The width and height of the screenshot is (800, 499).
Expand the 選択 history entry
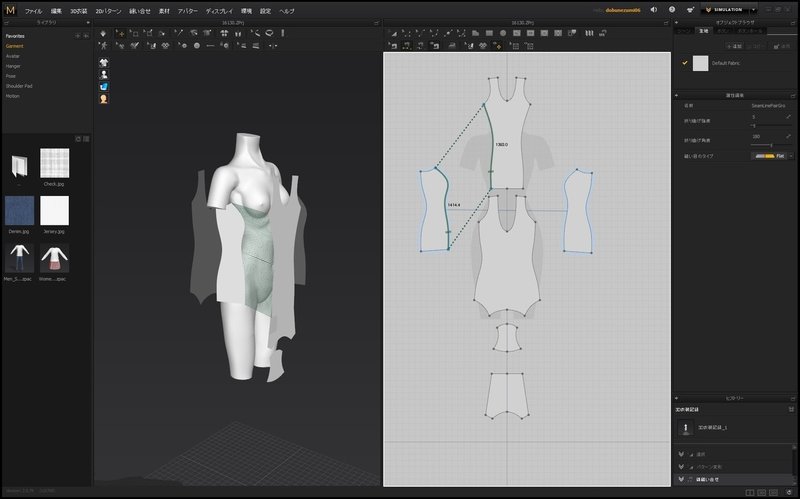coord(681,454)
